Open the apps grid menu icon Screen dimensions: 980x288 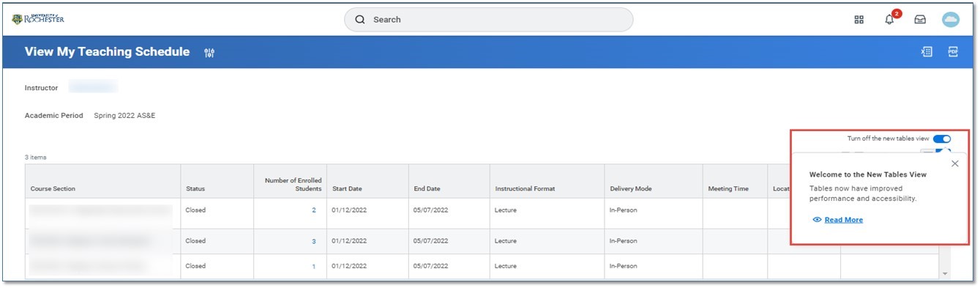859,20
